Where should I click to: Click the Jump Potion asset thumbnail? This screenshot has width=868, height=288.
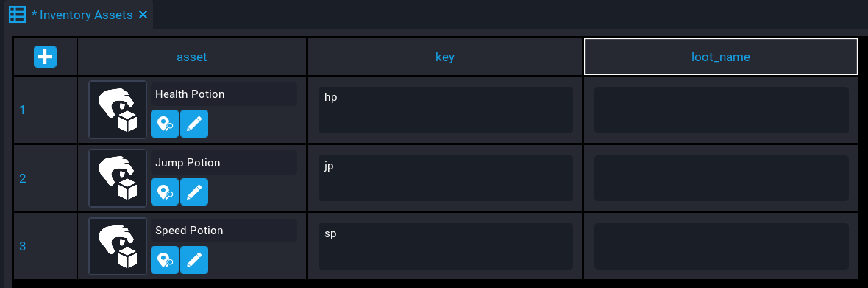pyautogui.click(x=118, y=178)
